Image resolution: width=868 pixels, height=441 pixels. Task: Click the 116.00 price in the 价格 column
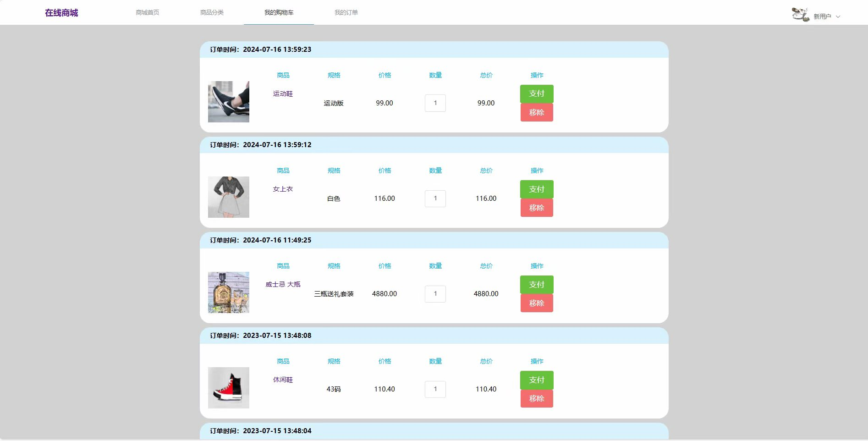[x=385, y=198]
